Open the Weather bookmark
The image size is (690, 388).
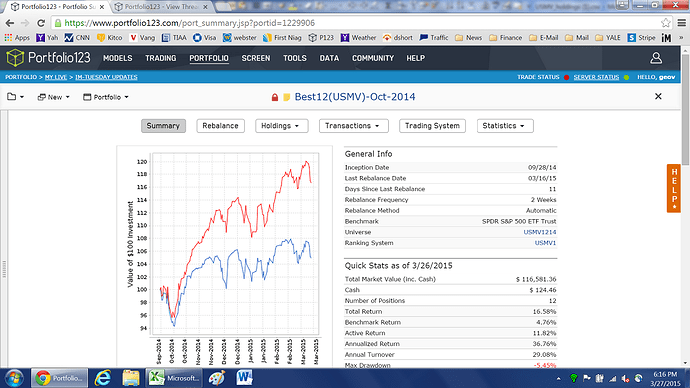tap(358, 38)
